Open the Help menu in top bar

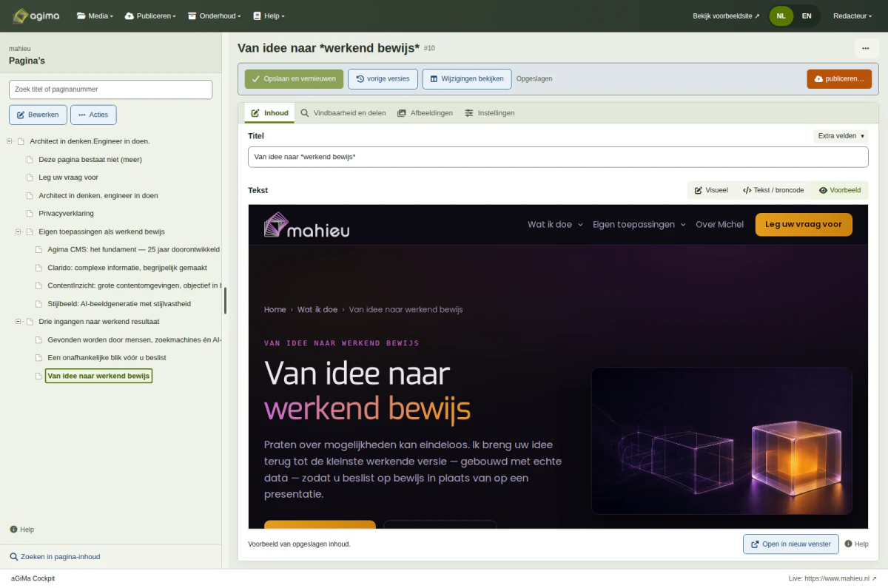tap(269, 16)
